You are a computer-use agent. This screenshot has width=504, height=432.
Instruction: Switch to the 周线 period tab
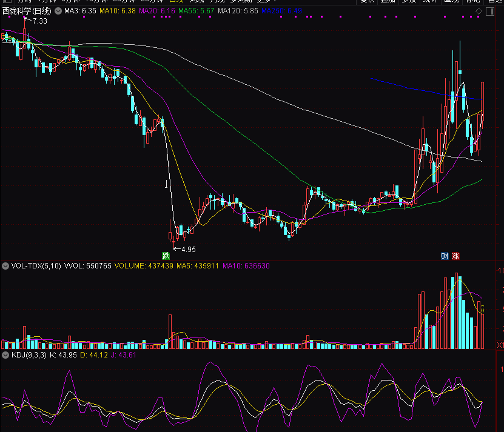[197, 2]
